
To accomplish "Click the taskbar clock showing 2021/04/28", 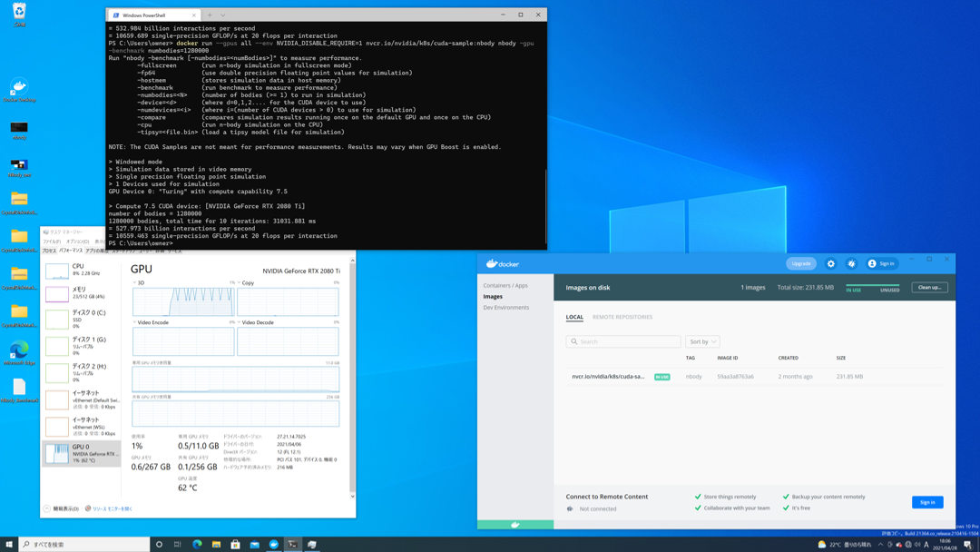I will pos(945,545).
